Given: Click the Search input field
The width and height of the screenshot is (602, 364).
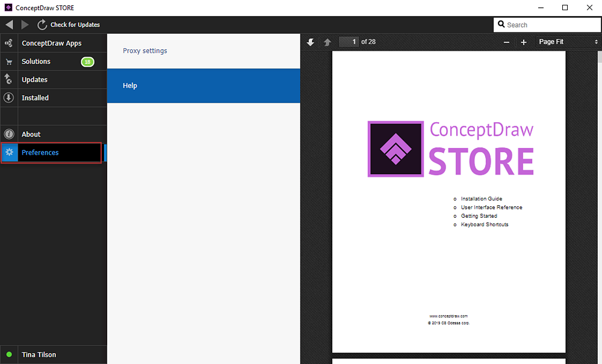Looking at the screenshot, I should pyautogui.click(x=547, y=25).
